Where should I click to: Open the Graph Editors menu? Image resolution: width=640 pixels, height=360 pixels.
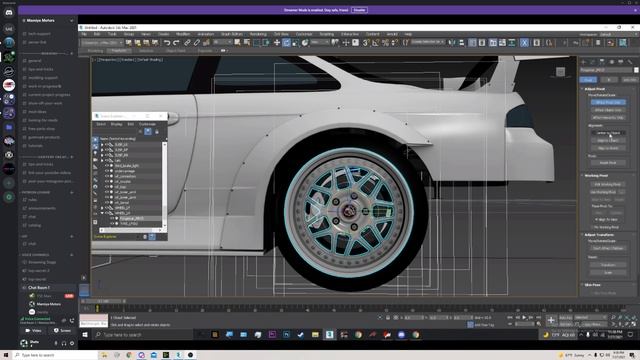point(231,34)
